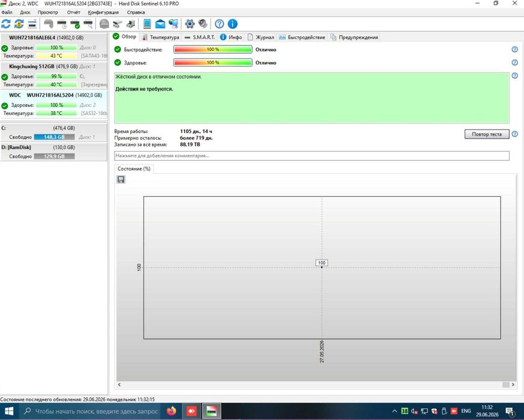Click help icon beside green status box
Image resolution: width=524 pixels, height=420 pixels.
point(514,76)
